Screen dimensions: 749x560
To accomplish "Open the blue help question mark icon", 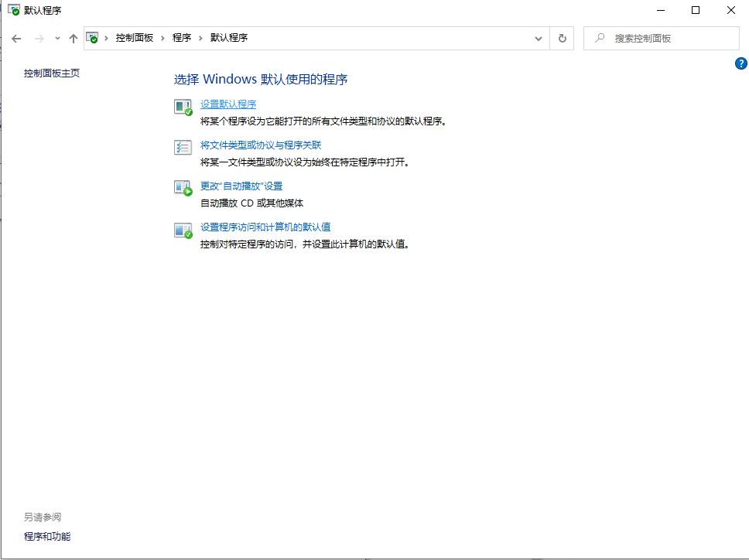I will [740, 64].
